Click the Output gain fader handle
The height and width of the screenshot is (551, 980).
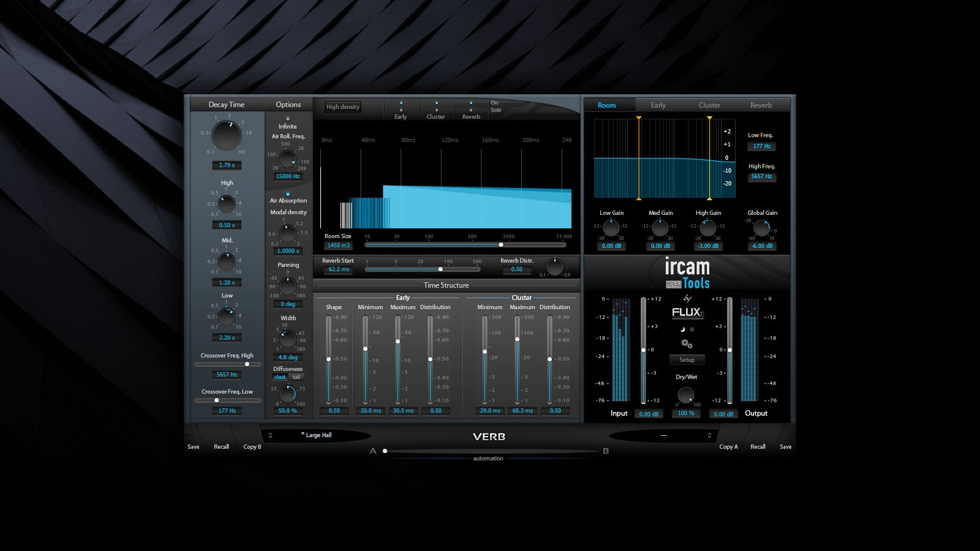[729, 350]
